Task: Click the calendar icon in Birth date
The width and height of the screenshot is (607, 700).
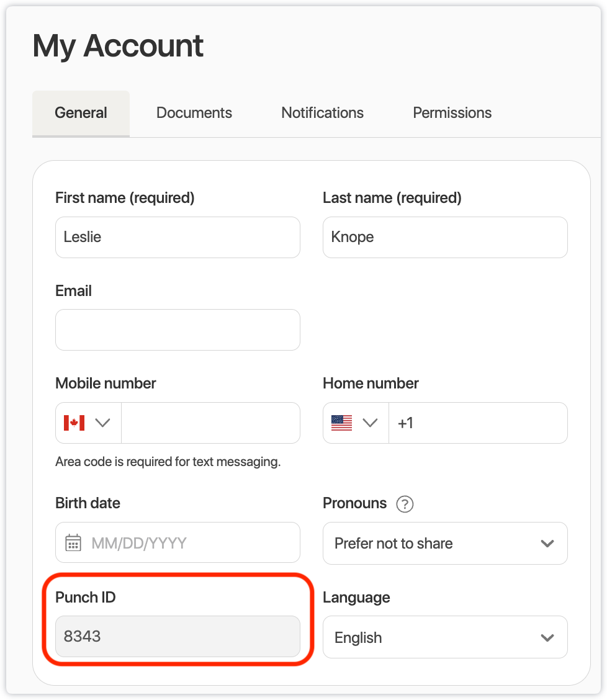Action: pyautogui.click(x=73, y=543)
